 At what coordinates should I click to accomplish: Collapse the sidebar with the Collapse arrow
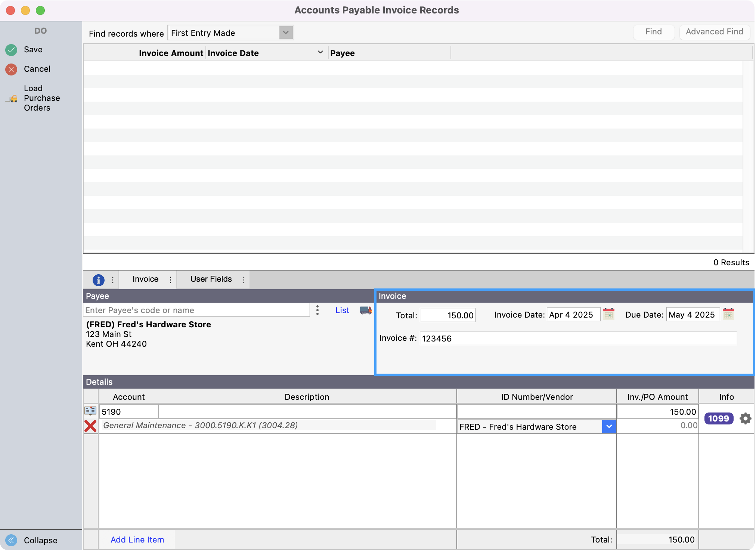(11, 540)
